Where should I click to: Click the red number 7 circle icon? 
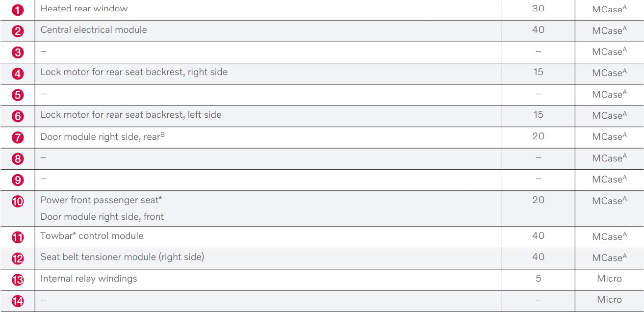tap(17, 137)
